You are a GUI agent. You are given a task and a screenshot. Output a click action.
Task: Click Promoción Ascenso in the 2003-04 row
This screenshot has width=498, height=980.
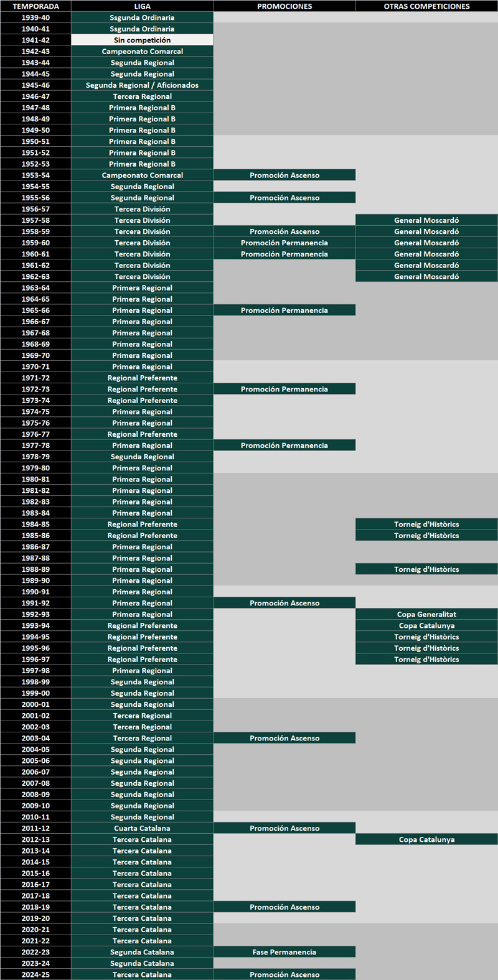point(284,738)
